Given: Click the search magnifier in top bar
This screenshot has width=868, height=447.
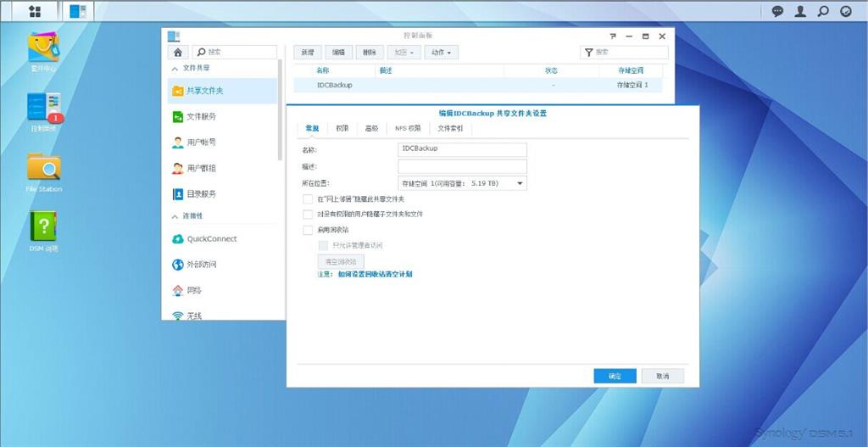Looking at the screenshot, I should pos(822,11).
